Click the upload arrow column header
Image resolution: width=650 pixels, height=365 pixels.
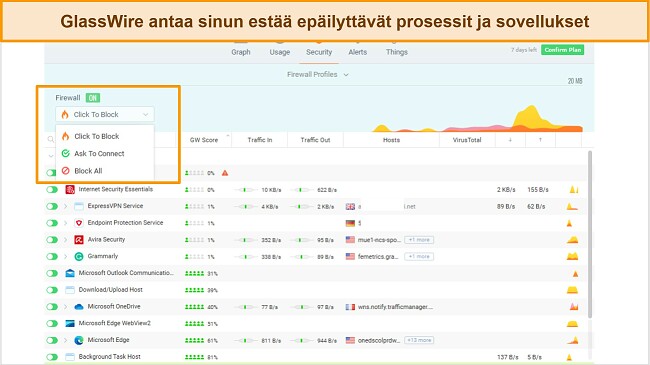(x=540, y=140)
